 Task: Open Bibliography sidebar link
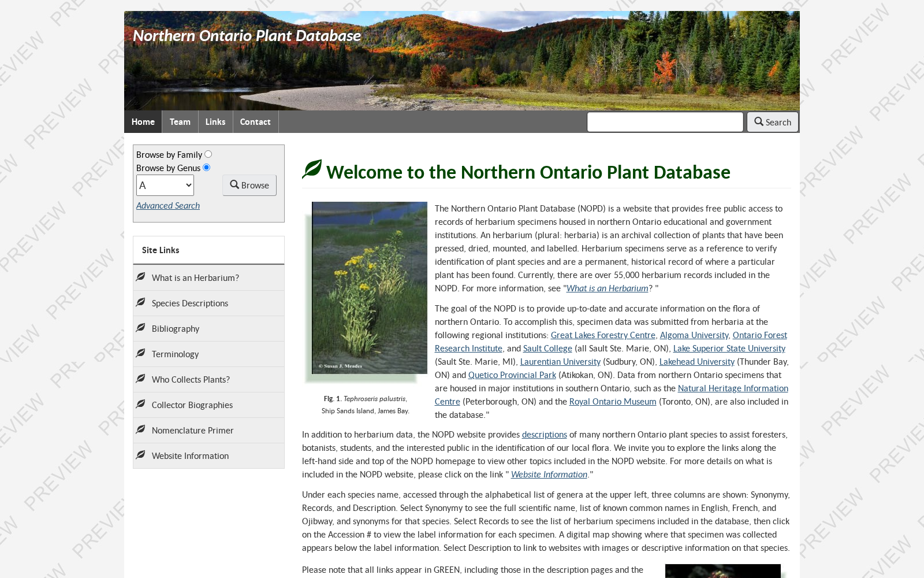point(208,329)
